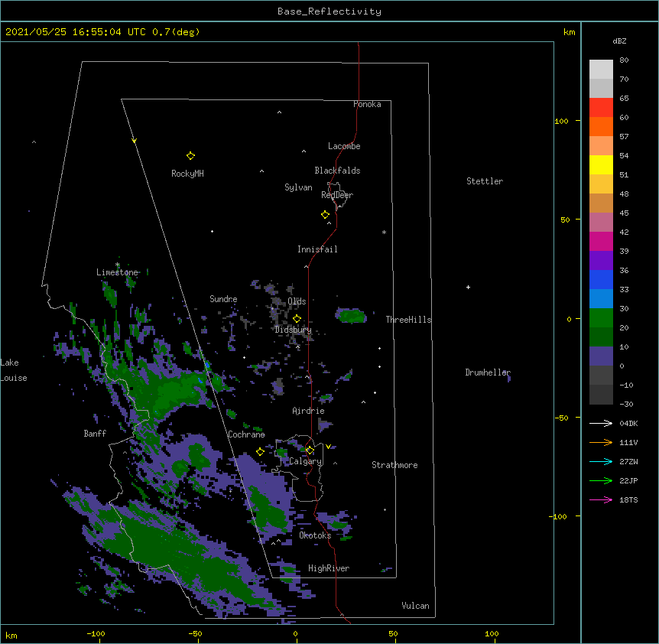Click the Lacombe label

344,146
